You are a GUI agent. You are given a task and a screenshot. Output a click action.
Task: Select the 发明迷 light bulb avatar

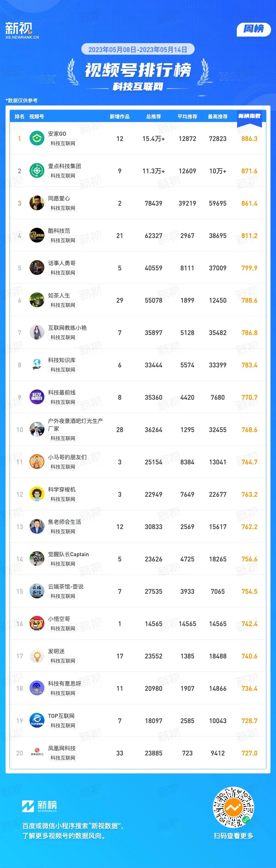(x=37, y=656)
